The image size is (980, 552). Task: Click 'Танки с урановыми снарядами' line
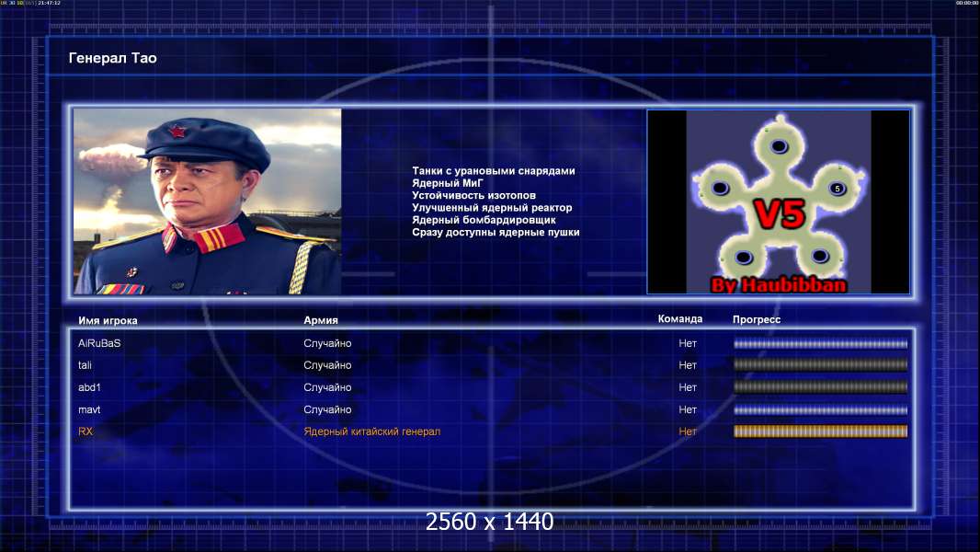tap(493, 171)
